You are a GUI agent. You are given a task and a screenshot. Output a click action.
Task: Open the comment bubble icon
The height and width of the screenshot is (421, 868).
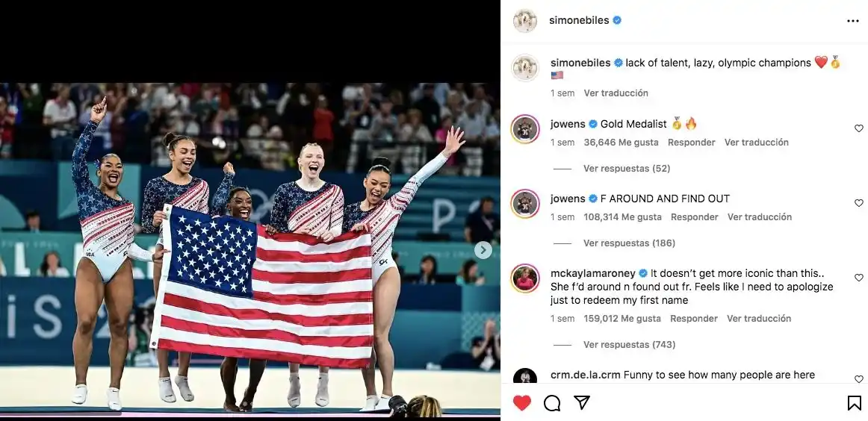[x=552, y=403]
